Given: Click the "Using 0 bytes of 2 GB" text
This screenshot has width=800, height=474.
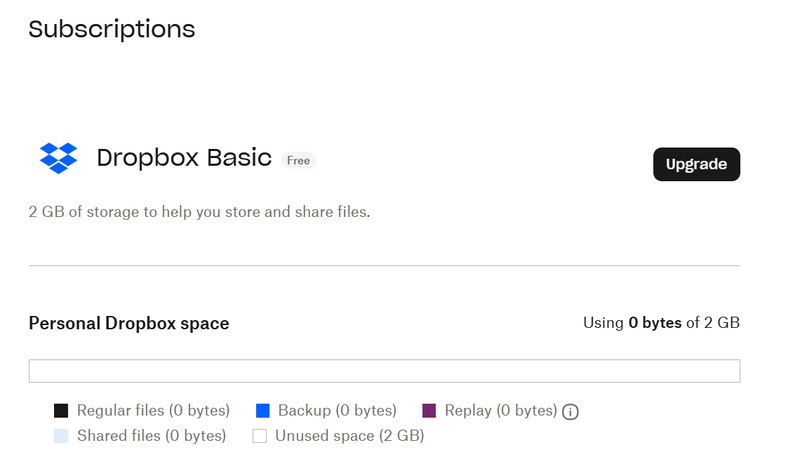Looking at the screenshot, I should (661, 323).
